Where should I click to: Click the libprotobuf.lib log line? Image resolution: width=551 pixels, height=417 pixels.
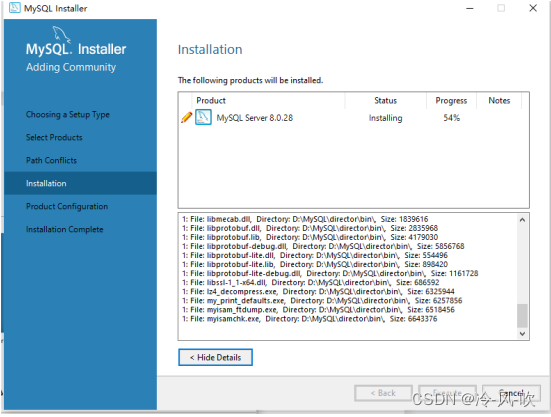click(310, 237)
